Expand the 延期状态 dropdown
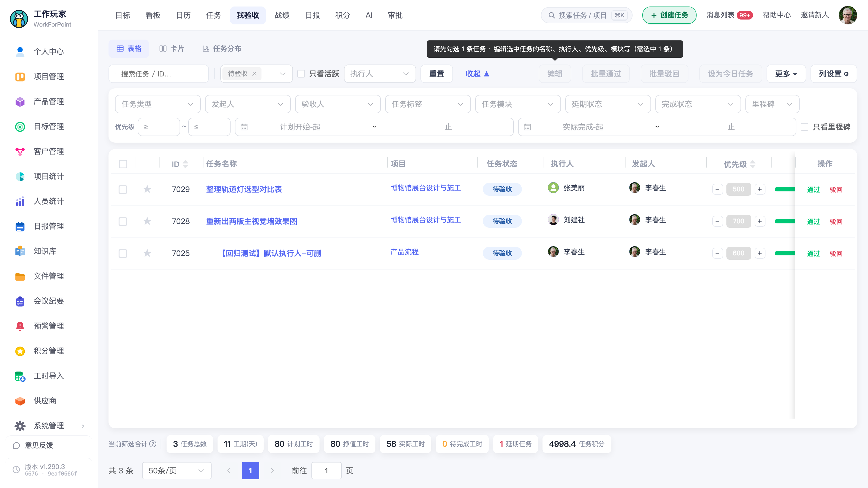The height and width of the screenshot is (488, 868). (608, 104)
